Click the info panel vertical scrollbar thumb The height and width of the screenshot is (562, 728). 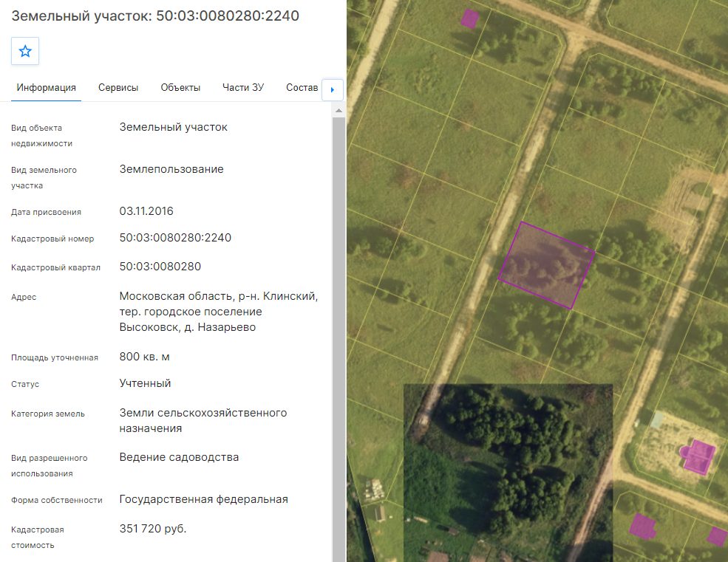[x=339, y=339]
